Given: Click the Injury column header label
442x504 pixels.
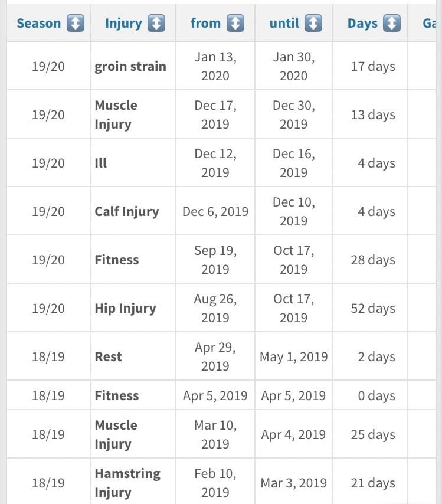Looking at the screenshot, I should point(123,24).
